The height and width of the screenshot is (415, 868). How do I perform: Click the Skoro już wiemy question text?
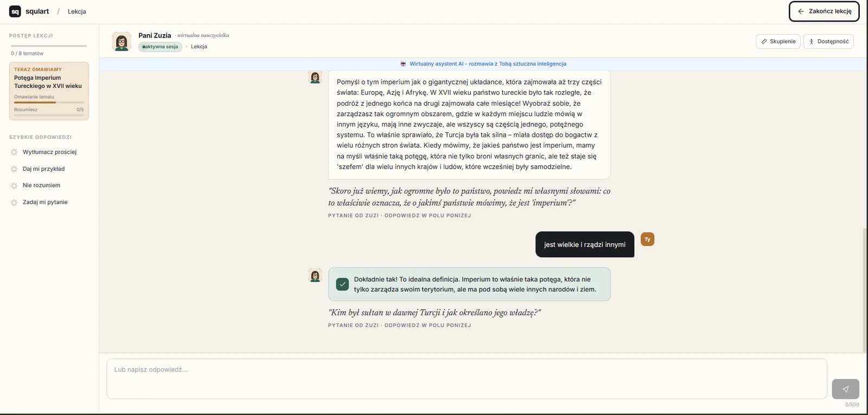[469, 197]
